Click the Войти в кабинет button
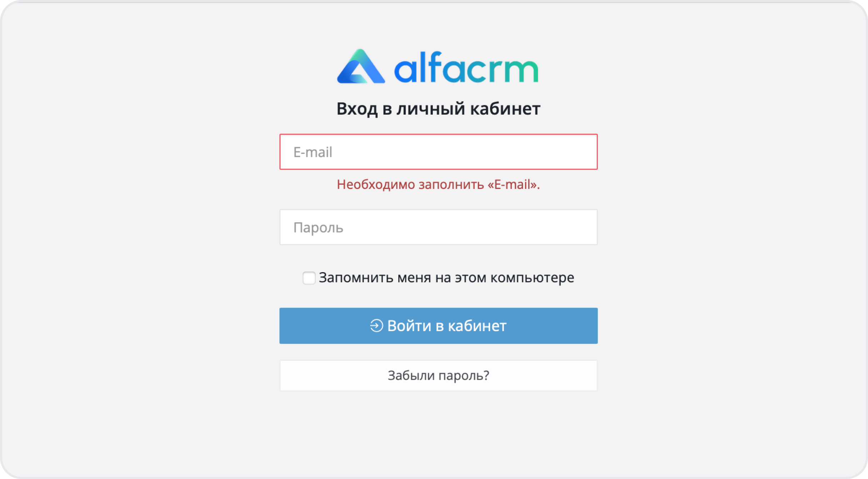 438,326
